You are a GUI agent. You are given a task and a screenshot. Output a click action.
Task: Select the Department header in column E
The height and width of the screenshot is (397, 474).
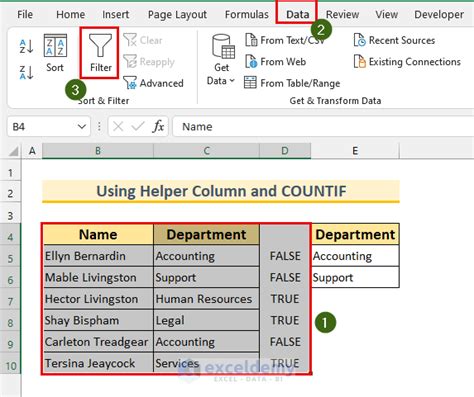(x=355, y=234)
